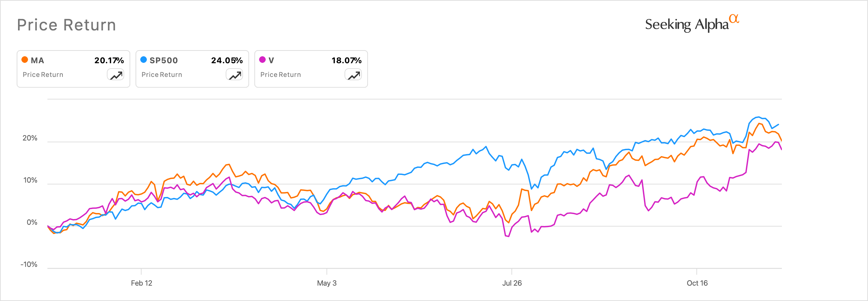868x301 pixels.
Task: Click the Oct 16 date marker
Action: point(697,283)
